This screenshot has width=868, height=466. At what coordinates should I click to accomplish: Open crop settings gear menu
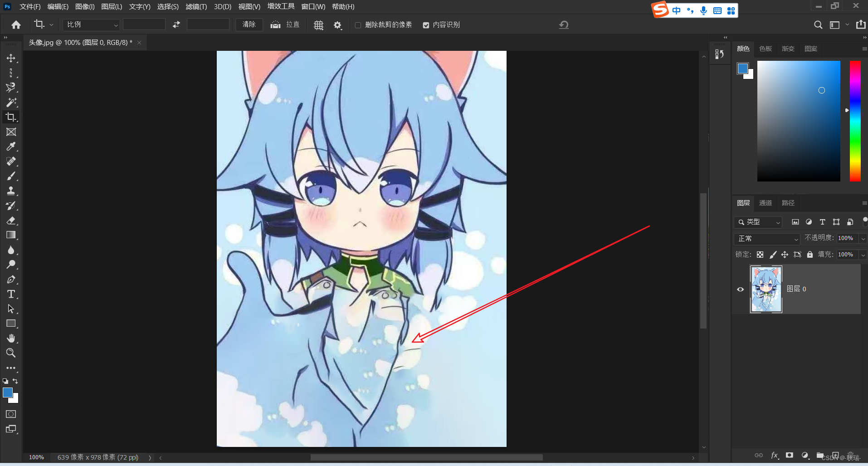point(337,25)
